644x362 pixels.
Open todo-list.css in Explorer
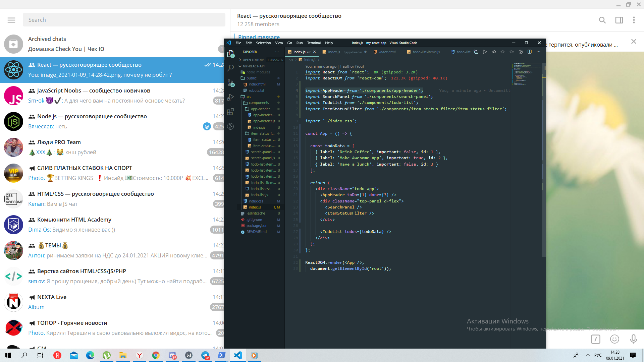[261, 189]
